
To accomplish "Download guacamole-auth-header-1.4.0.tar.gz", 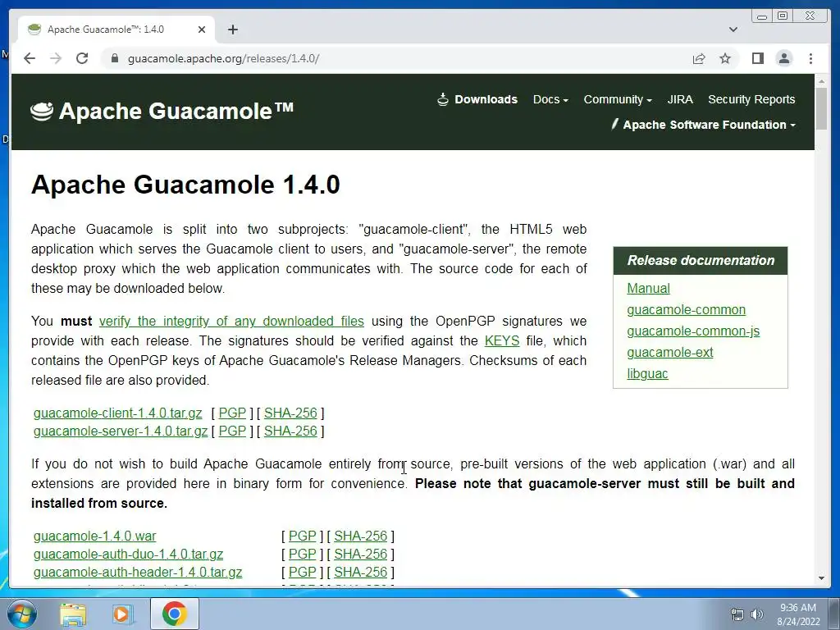I will point(138,573).
